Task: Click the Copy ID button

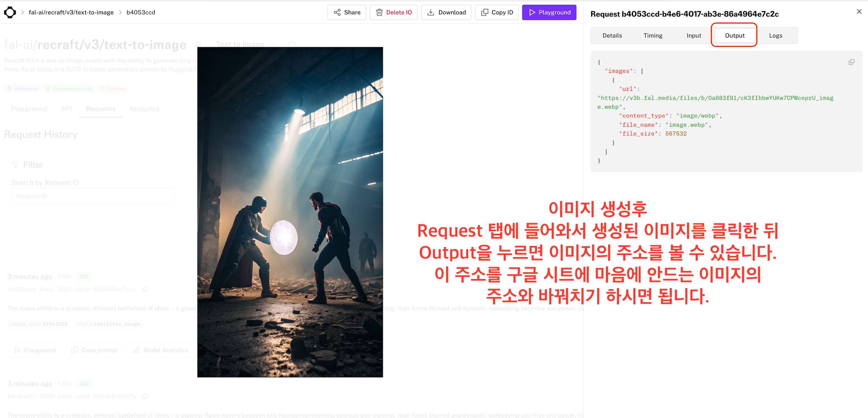Action: pos(497,12)
